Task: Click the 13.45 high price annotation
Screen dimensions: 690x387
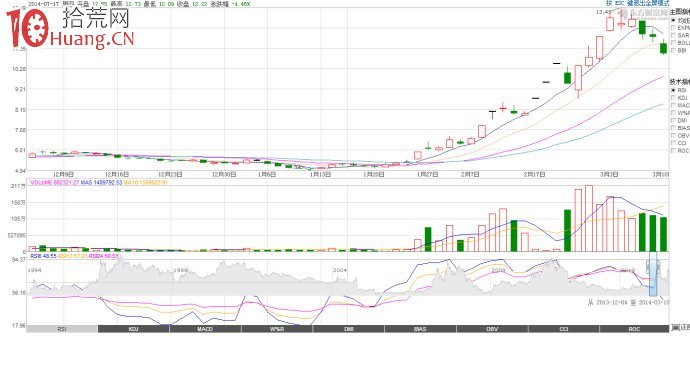Action: [604, 12]
